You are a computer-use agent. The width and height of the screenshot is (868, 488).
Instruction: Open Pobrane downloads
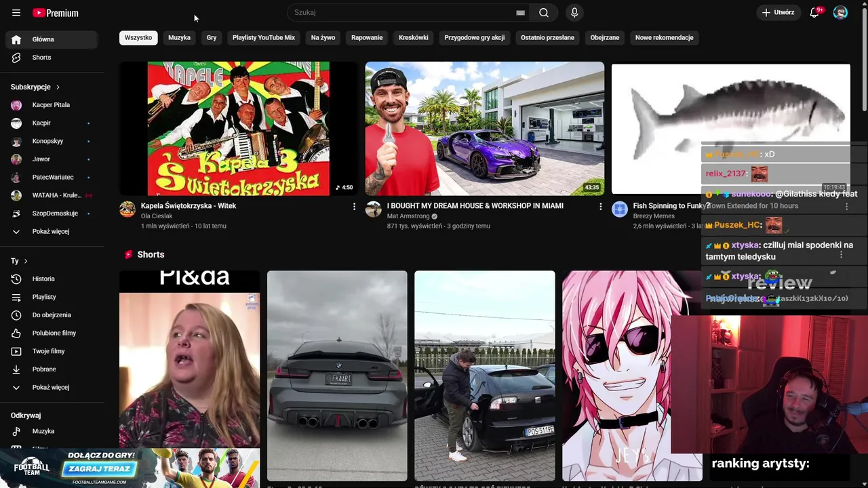point(52,369)
